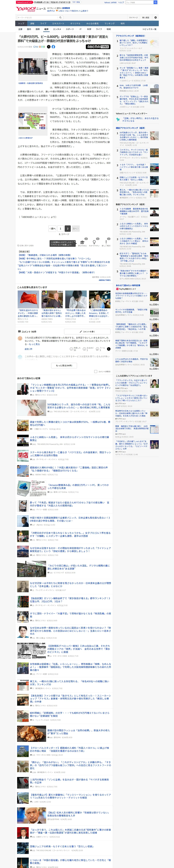The height and width of the screenshot is (868, 174).
Task: Click the Yahoo!ショッピング banner at top left
Action: (x=24, y=2)
